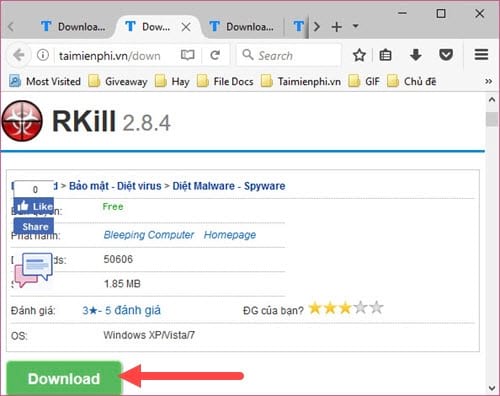Switch to first Downloa... tab
The image size is (500, 396).
point(73,26)
